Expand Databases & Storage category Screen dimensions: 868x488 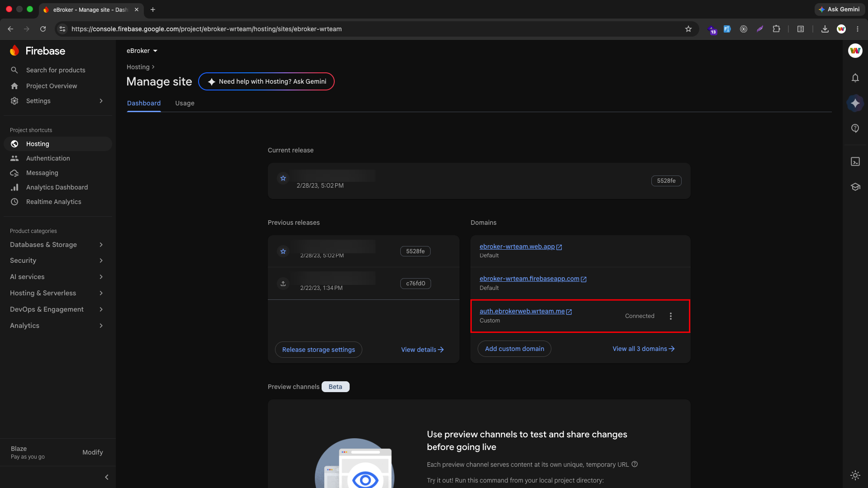pos(58,245)
